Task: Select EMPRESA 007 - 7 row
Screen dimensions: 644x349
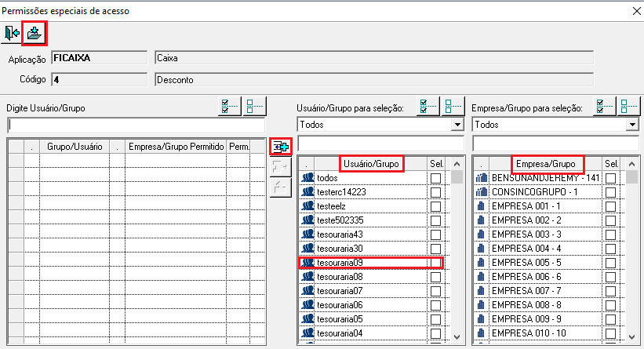Action: click(546, 291)
